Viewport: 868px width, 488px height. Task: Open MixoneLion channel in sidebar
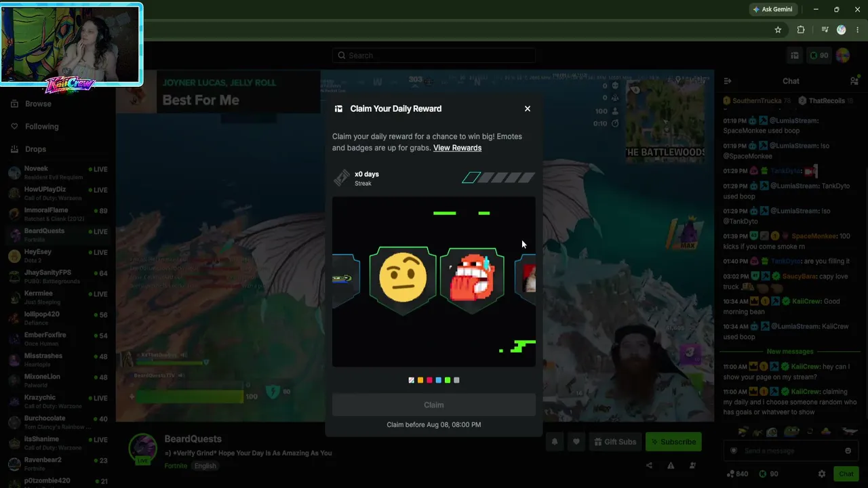tap(57, 381)
